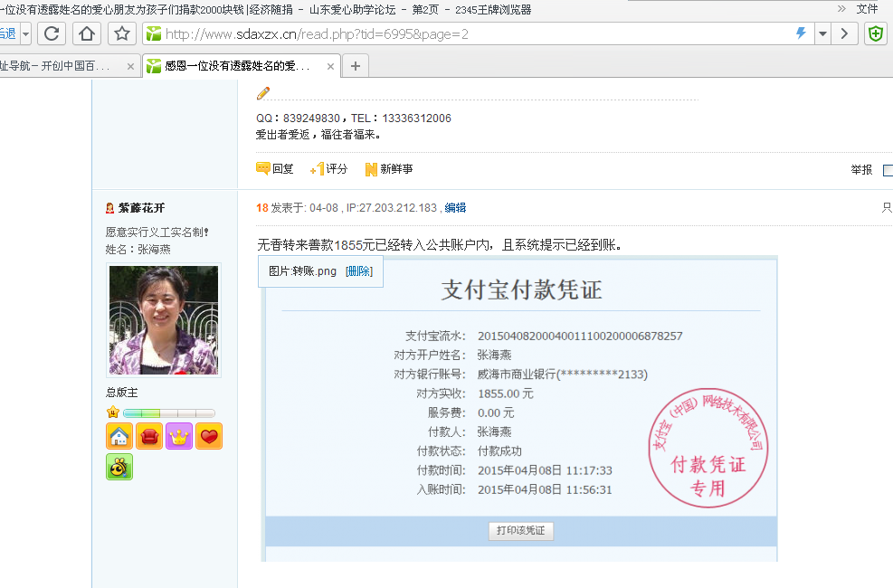Screen dimensions: 893x588
Task: Switch to the 网址导航 tab
Action: point(62,66)
